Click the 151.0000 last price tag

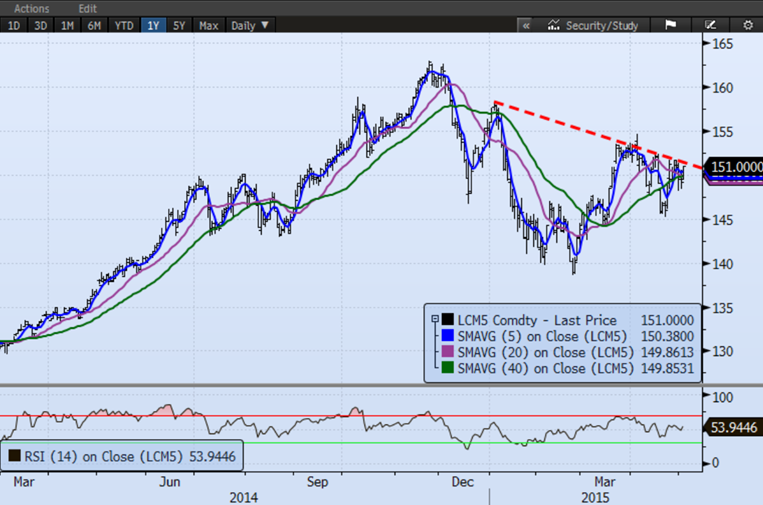click(733, 168)
